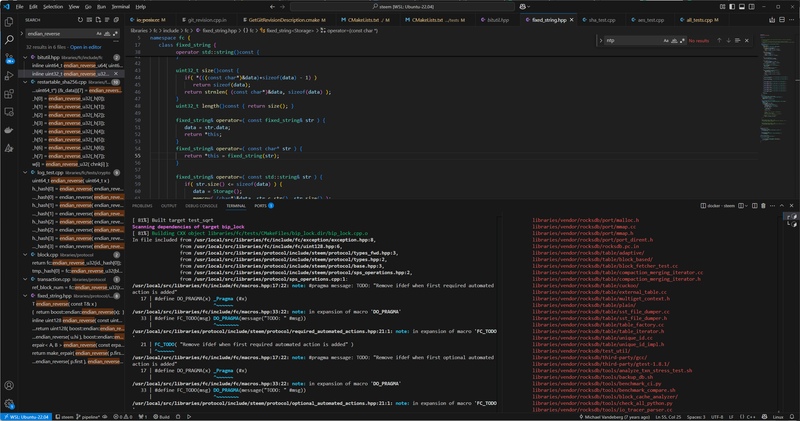Go to previous match in find widget
Viewport: 800px width, 421px height.
719,40
